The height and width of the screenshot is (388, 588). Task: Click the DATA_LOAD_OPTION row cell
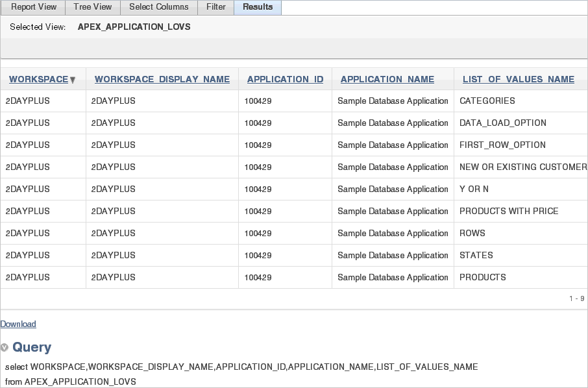point(521,123)
